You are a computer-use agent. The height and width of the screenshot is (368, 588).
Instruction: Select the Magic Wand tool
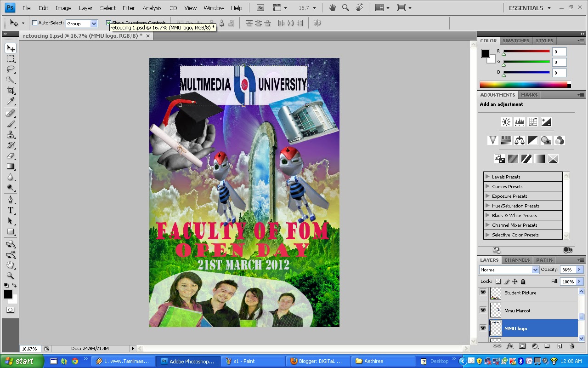11,80
